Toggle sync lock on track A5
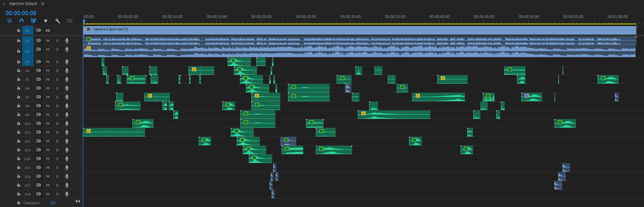Screen dimensions: 644x207 (38, 80)
